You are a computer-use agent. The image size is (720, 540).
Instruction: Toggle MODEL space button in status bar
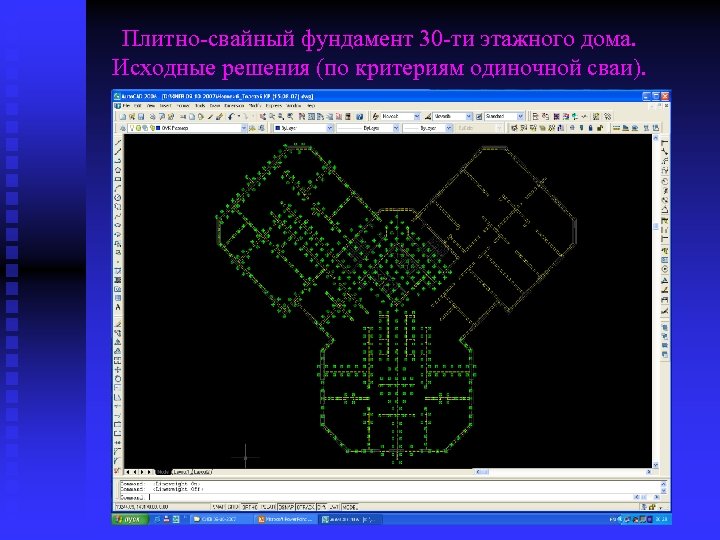coord(350,507)
